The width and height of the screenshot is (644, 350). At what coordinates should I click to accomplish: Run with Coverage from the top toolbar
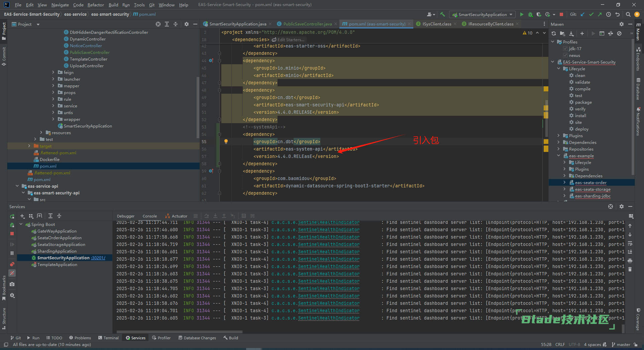pyautogui.click(x=539, y=14)
